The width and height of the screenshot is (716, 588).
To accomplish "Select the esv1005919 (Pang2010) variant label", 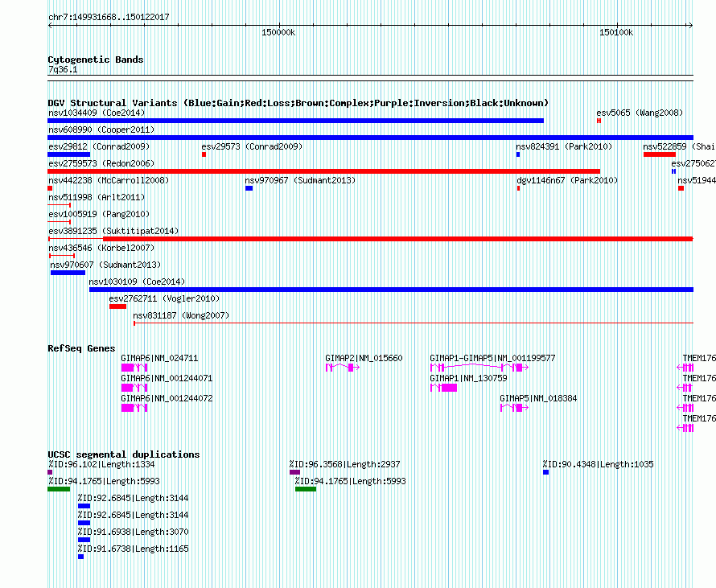I will tap(99, 215).
